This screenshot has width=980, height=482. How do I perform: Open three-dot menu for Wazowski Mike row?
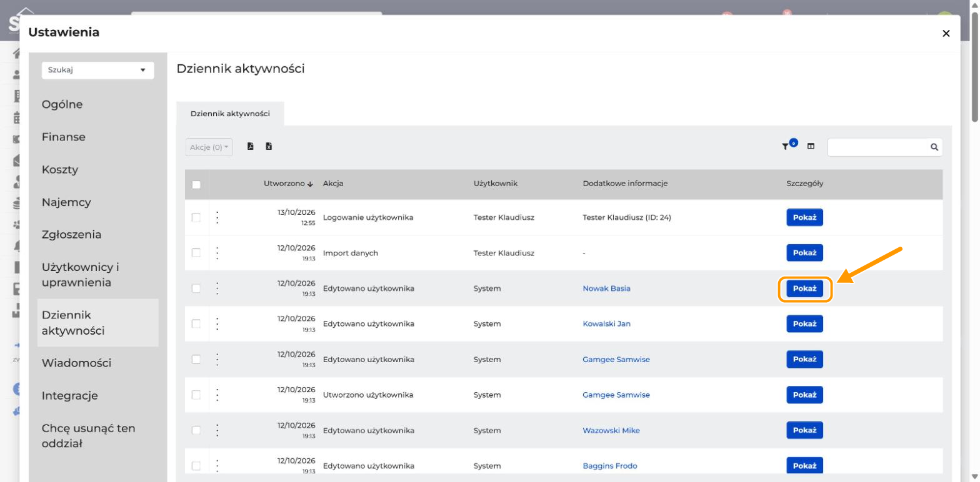tap(217, 431)
